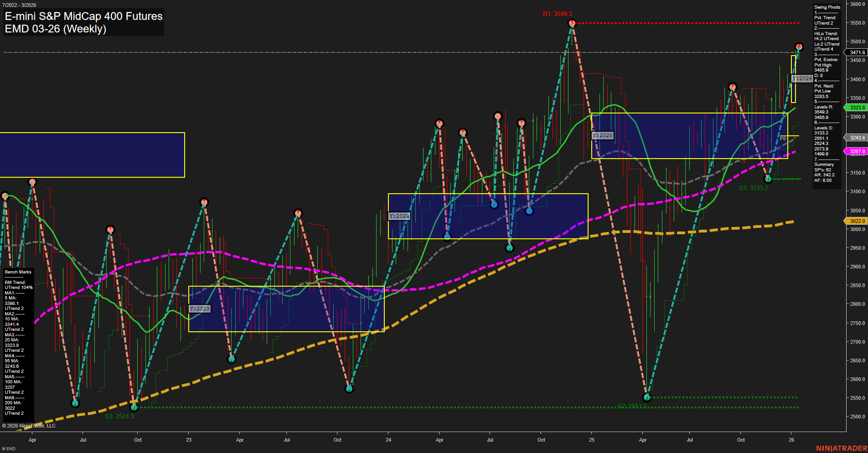Click the © 2026 NinjaTrader, LLC copyright link
Viewport: 868px width, 453px height.
coord(30,425)
